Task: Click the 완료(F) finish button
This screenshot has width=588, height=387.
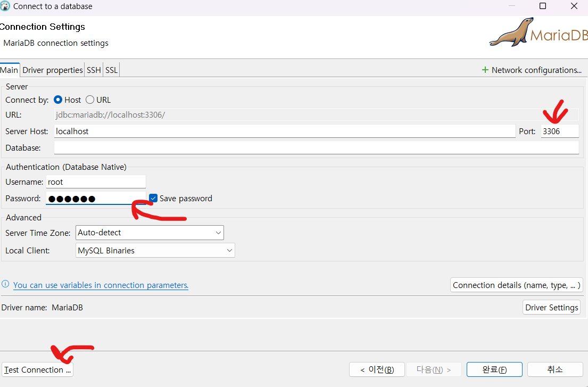Action: 494,370
